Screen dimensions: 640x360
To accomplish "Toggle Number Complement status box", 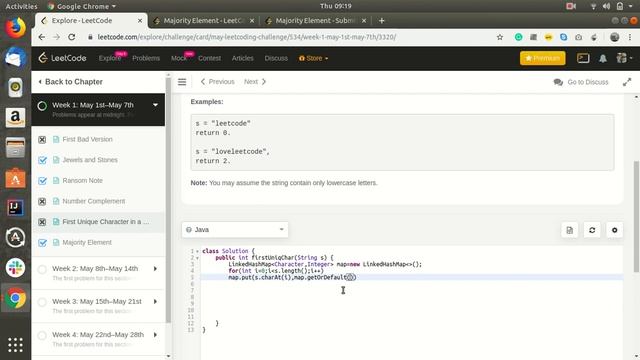I will [42, 202].
